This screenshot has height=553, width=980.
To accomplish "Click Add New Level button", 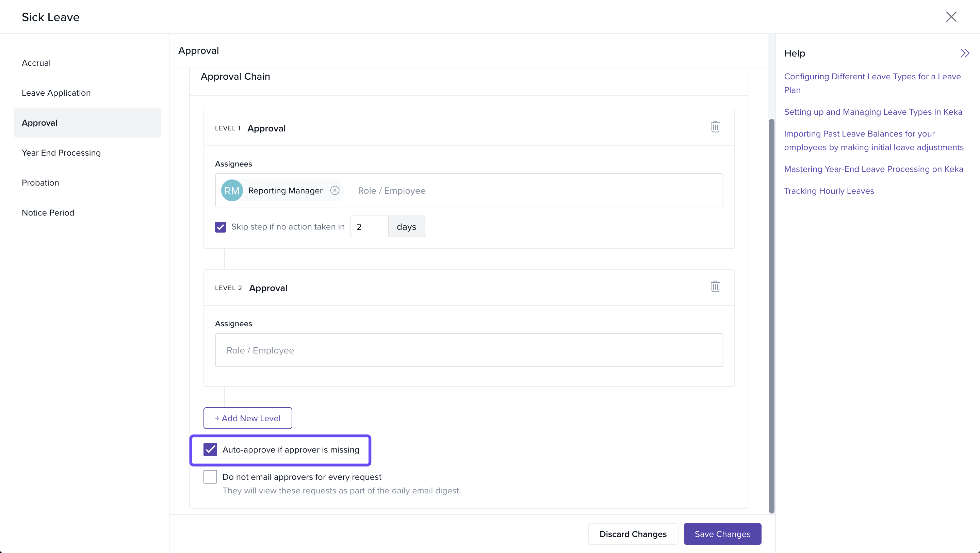I will (247, 418).
